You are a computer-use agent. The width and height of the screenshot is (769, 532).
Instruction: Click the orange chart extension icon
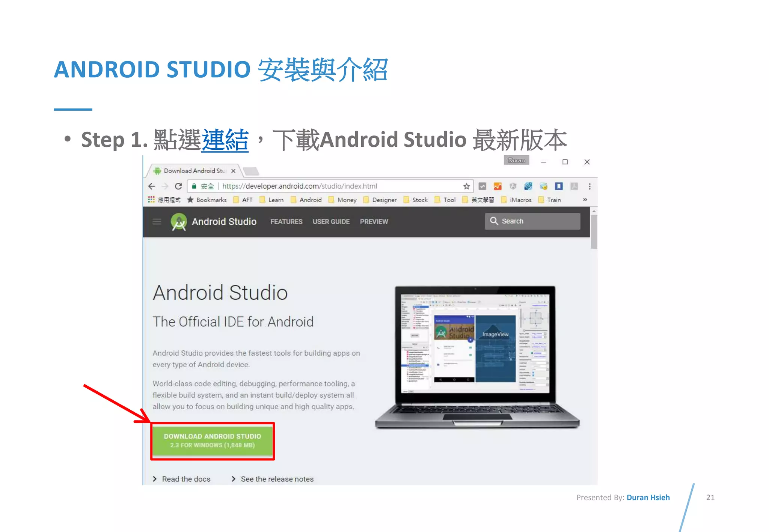tap(498, 186)
